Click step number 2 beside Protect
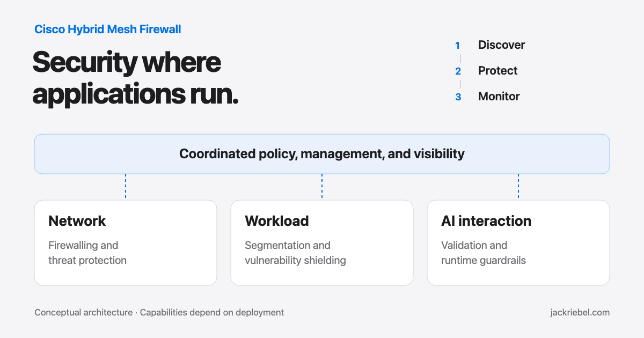This screenshot has height=338, width=644. click(458, 71)
